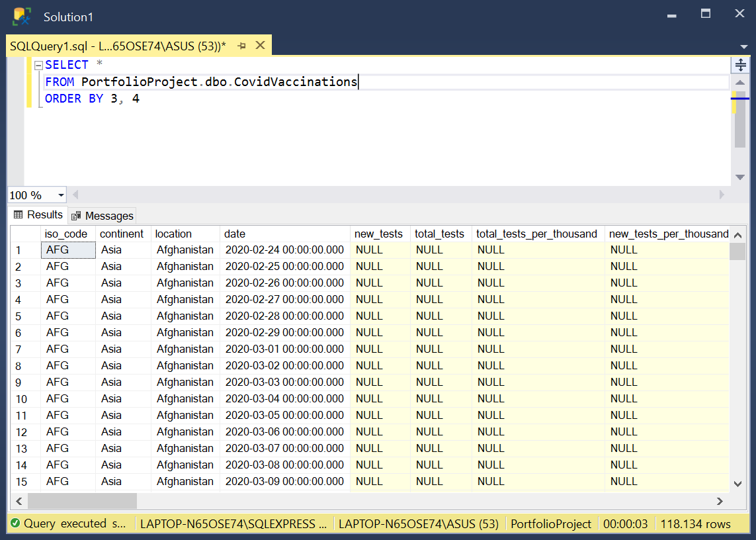This screenshot has width=756, height=540.
Task: Click the LAPTOP-N65OSE74\SQLEXPRESS server status entry
Action: (233, 524)
